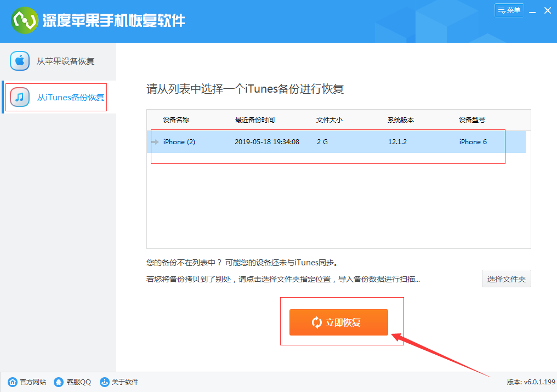This screenshot has height=392, width=557.
Task: Click the official website home icon
Action: tap(13, 382)
